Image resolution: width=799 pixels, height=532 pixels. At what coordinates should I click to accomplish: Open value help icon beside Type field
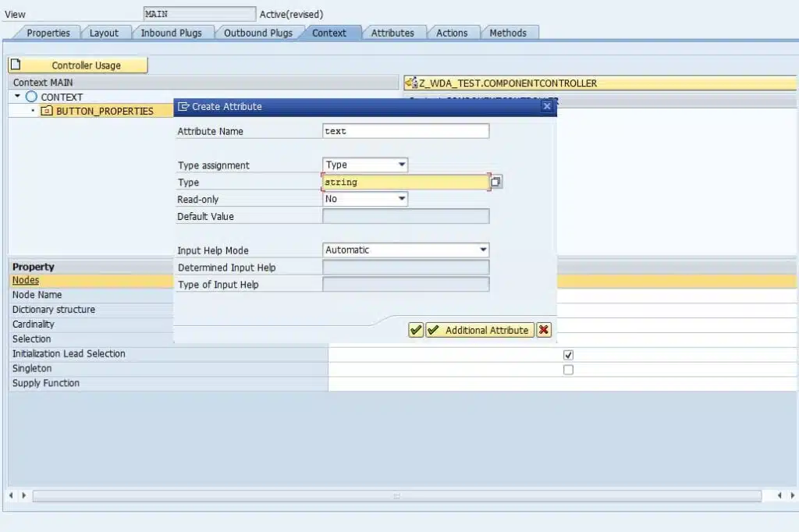[495, 182]
